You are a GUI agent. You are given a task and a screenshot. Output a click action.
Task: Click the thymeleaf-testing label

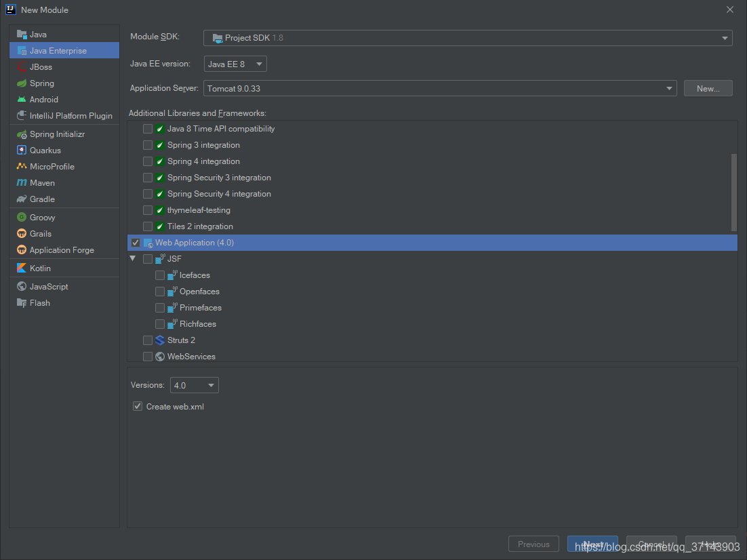[x=199, y=210]
